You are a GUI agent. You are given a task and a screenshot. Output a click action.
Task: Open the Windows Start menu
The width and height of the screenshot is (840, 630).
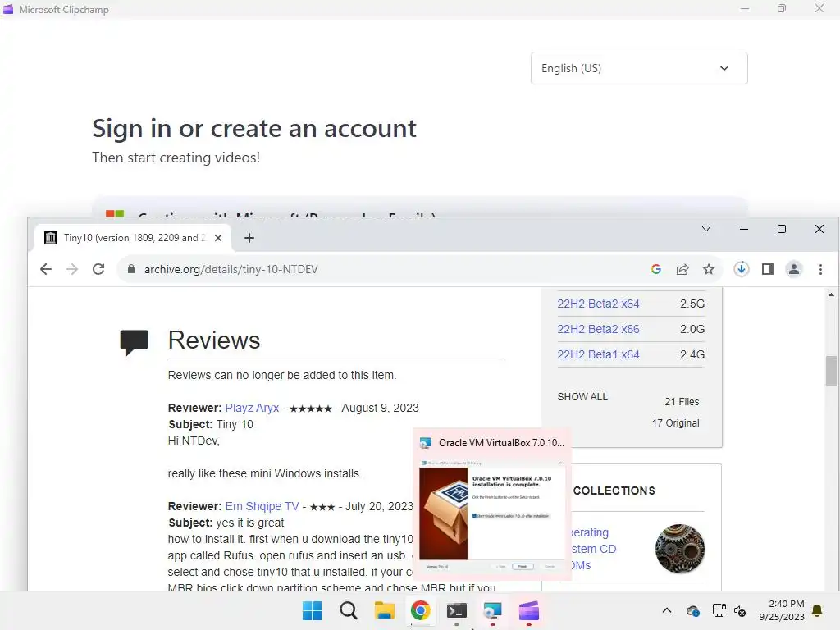[x=312, y=610]
